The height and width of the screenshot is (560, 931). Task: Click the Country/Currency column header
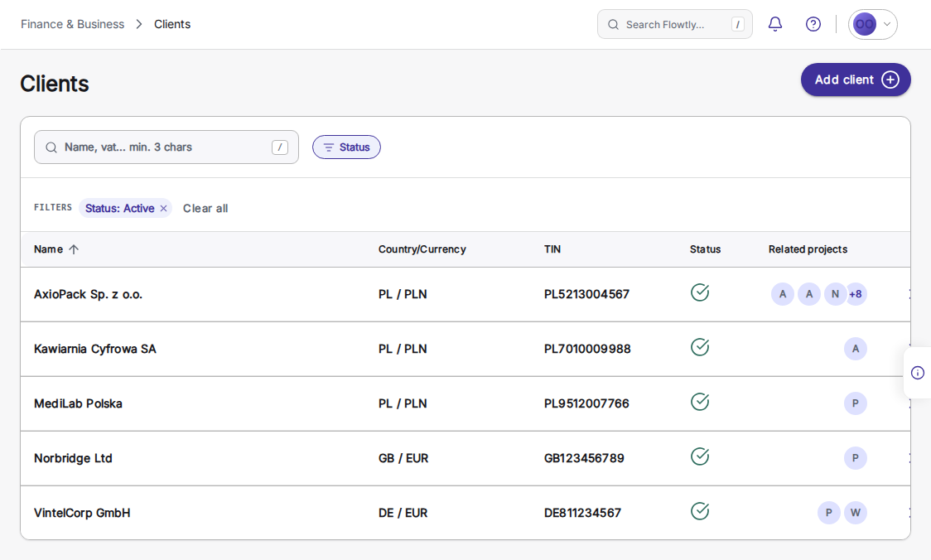pyautogui.click(x=422, y=249)
